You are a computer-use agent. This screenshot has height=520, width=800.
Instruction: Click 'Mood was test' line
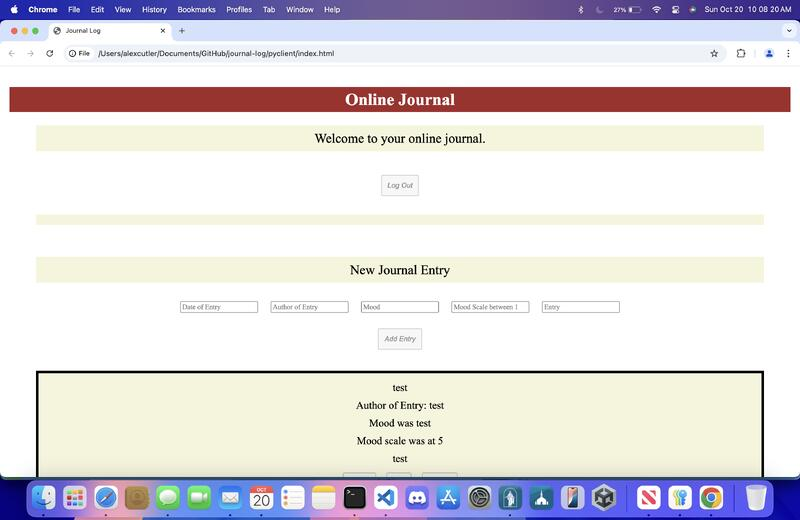tap(400, 423)
